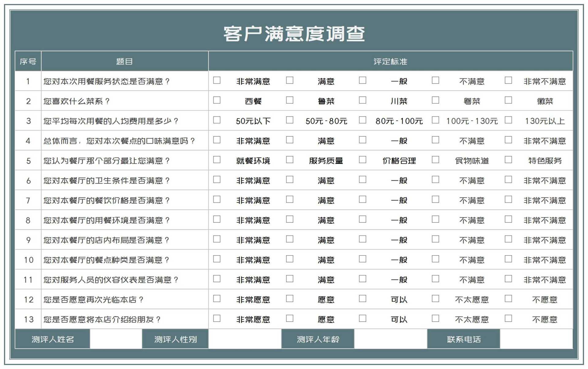Click the 评定标准 column header
Image resolution: width=588 pixels, height=369 pixels.
[390, 62]
